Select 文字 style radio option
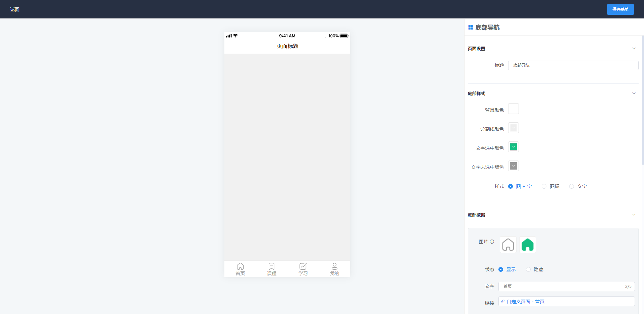Viewport: 644px width, 314px height. coord(572,186)
